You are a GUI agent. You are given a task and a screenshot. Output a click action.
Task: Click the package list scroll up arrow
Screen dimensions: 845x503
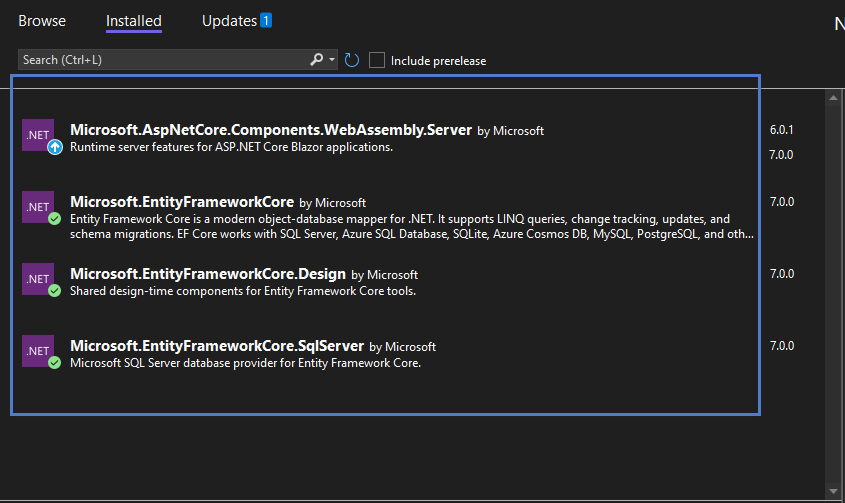coord(834,98)
